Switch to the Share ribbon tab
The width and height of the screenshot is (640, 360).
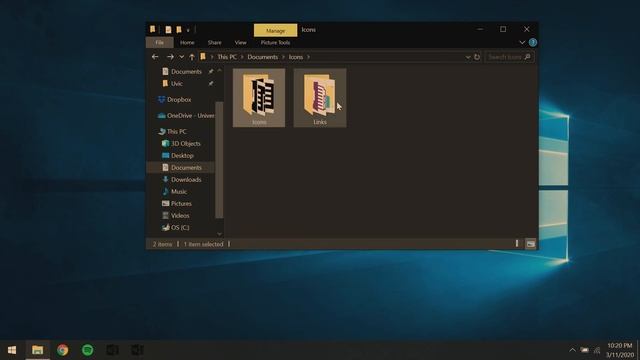coord(214,42)
